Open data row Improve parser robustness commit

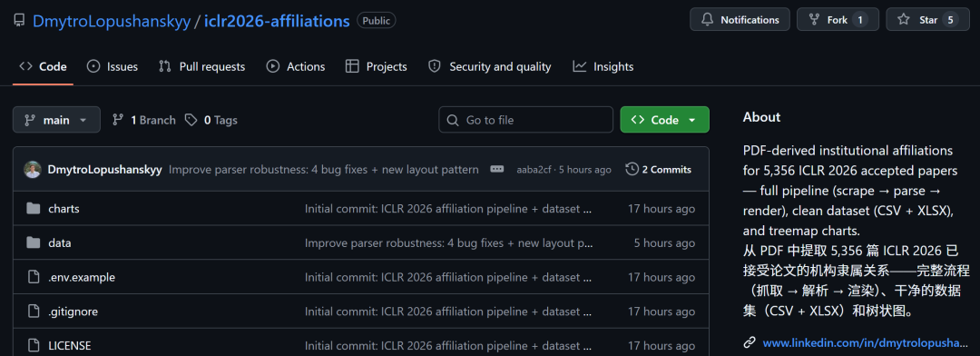448,242
